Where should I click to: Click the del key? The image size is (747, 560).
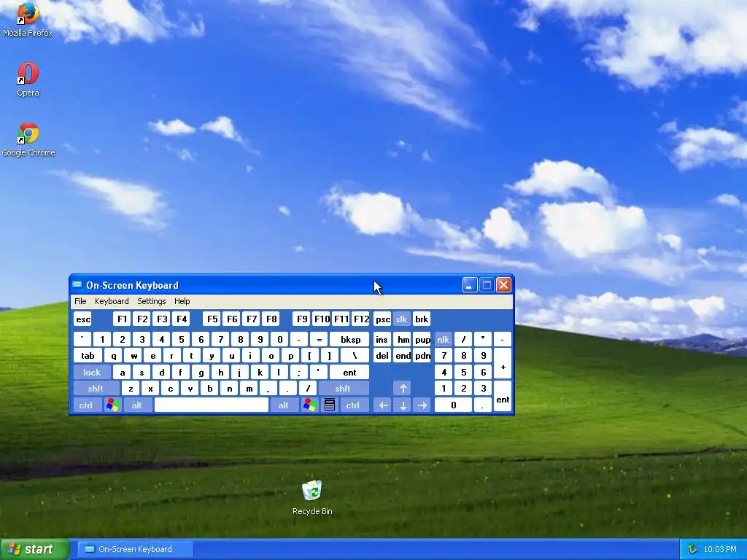click(x=382, y=356)
